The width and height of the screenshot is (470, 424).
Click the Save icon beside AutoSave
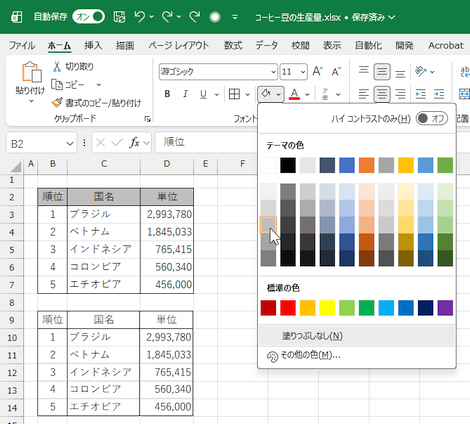point(119,17)
